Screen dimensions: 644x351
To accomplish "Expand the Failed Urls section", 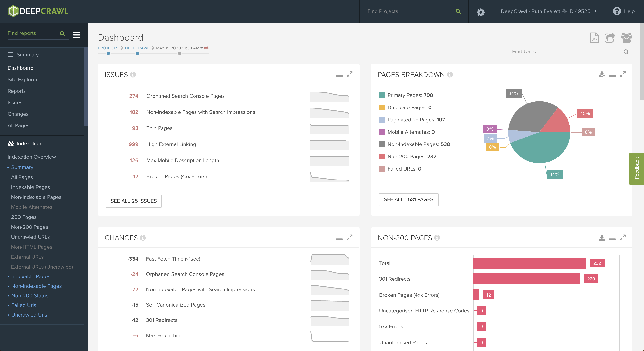I will pyautogui.click(x=24, y=305).
